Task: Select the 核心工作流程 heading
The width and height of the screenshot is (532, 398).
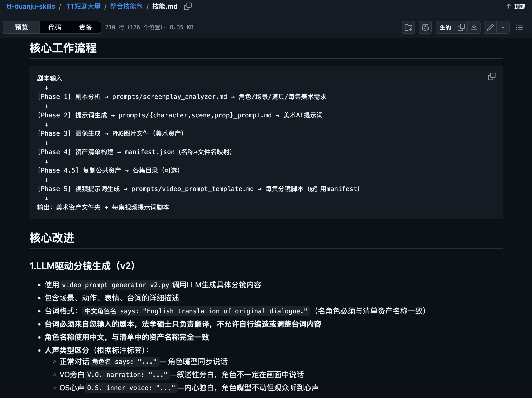Action: click(63, 48)
